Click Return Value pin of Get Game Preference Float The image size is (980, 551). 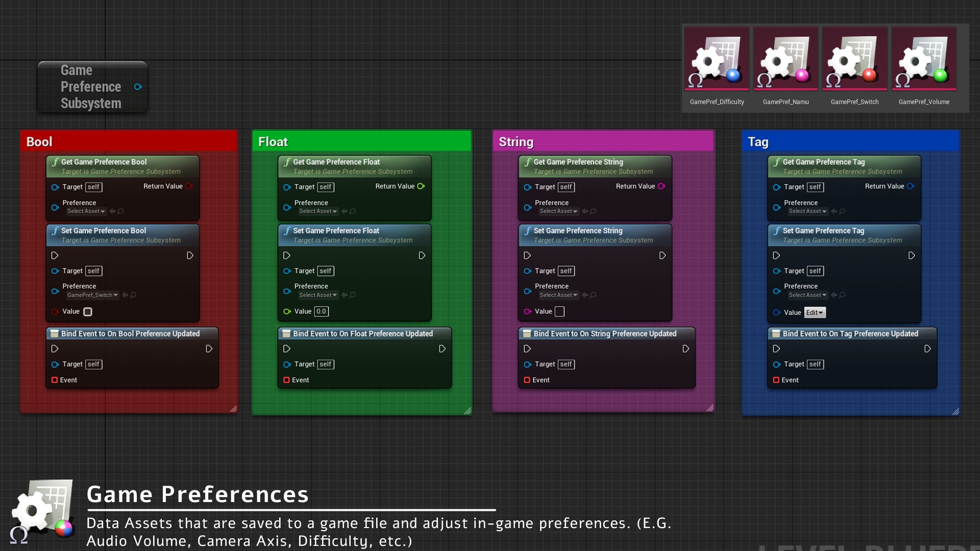pos(421,186)
